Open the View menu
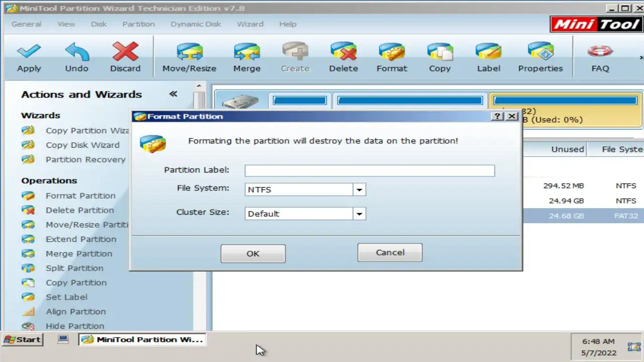 coord(66,24)
